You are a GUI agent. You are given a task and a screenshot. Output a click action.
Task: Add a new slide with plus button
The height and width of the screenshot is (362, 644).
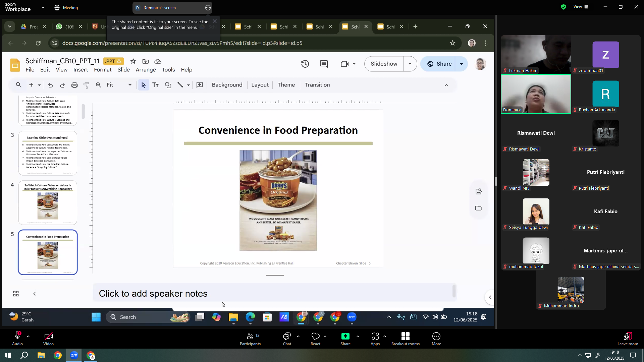[31, 85]
